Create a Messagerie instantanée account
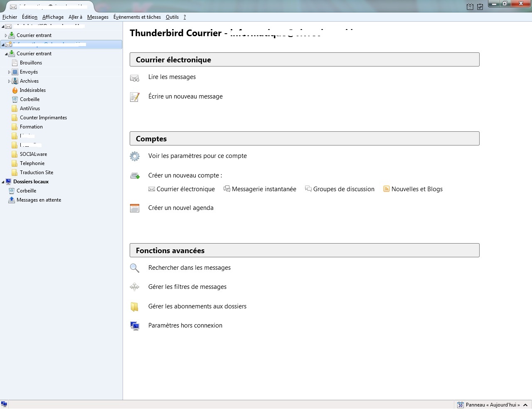This screenshot has width=532, height=409. pos(264,189)
